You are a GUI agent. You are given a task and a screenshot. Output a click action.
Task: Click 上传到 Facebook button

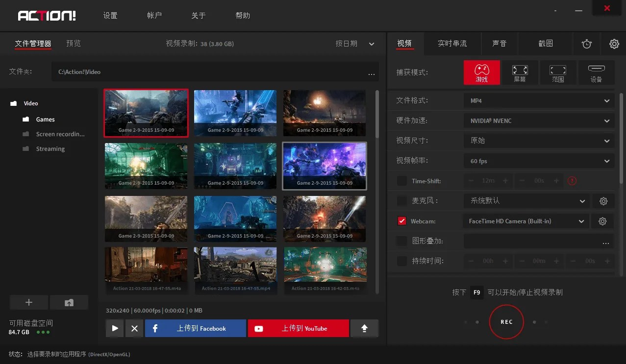click(x=196, y=328)
